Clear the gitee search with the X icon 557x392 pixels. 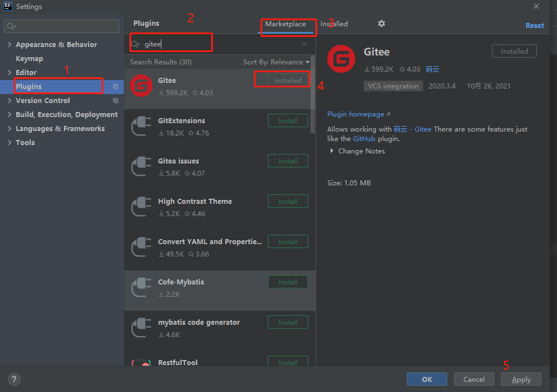coord(304,44)
